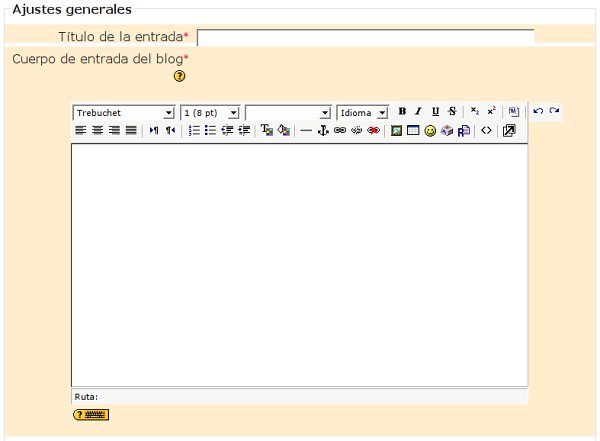Open the empty style dropdown
Screen dimensions: 600x441
click(x=288, y=113)
